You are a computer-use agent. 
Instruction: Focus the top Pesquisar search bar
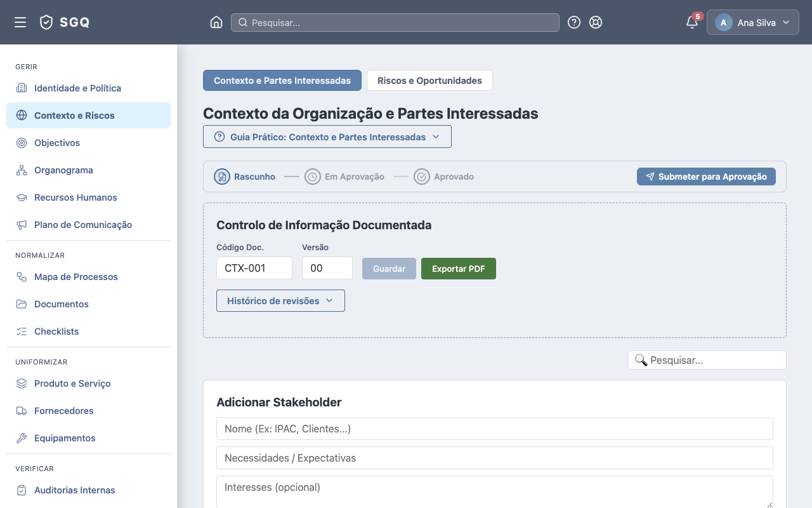(x=395, y=22)
